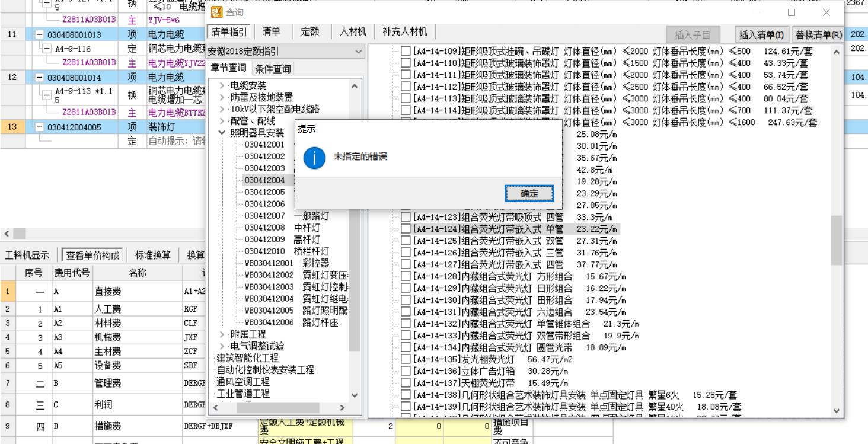The height and width of the screenshot is (444, 868).
Task: Expand the 10kV以下架空配电线路 node
Action: (222, 109)
